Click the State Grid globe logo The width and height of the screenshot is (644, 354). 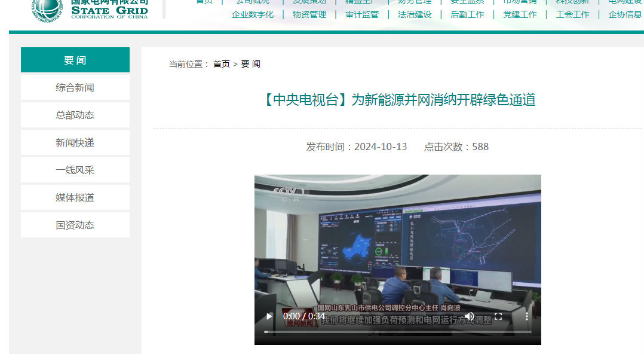pos(47,10)
